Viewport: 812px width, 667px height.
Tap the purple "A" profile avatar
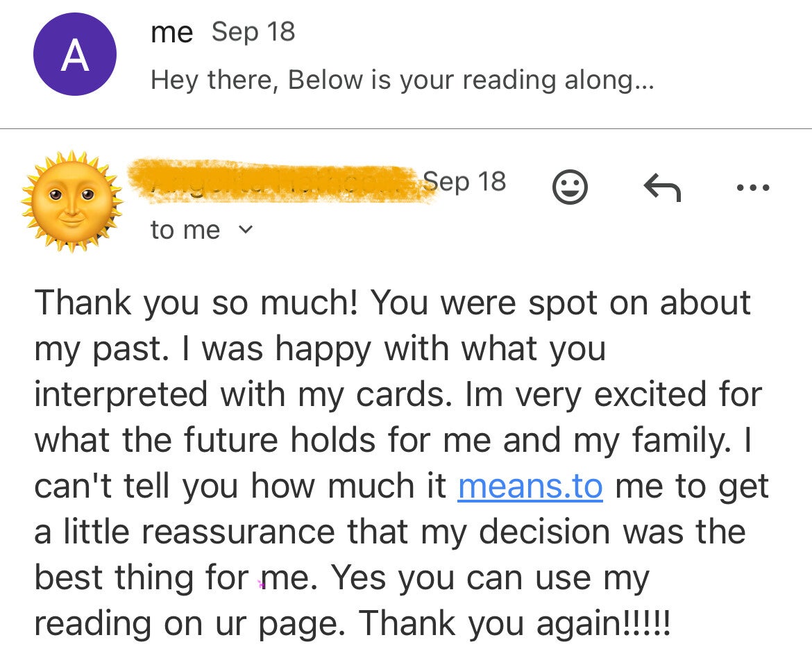(x=74, y=55)
